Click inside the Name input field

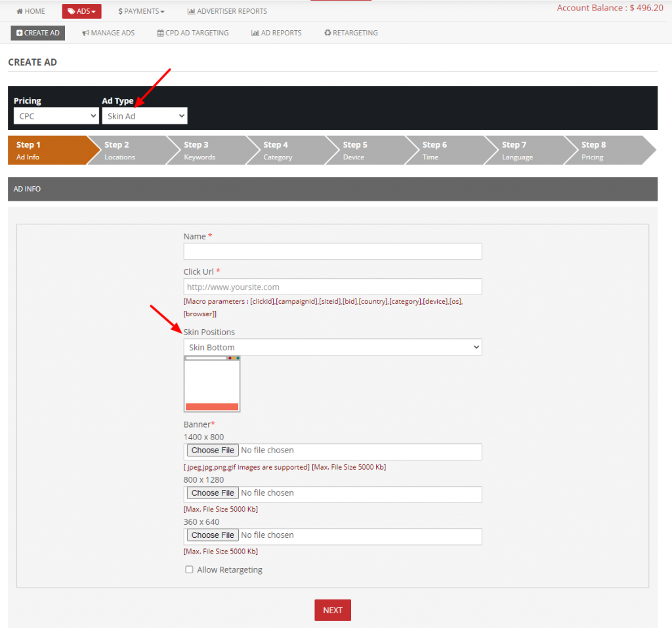[x=332, y=251]
